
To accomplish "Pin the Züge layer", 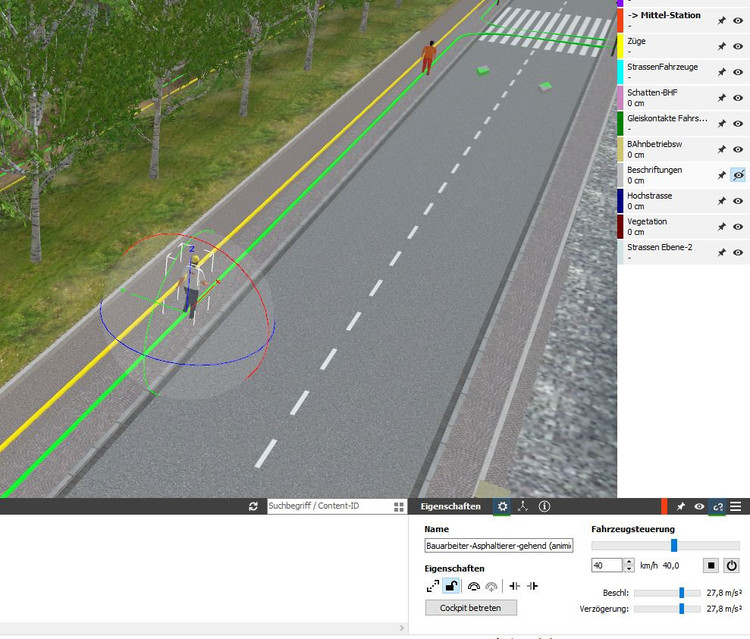I will (722, 46).
